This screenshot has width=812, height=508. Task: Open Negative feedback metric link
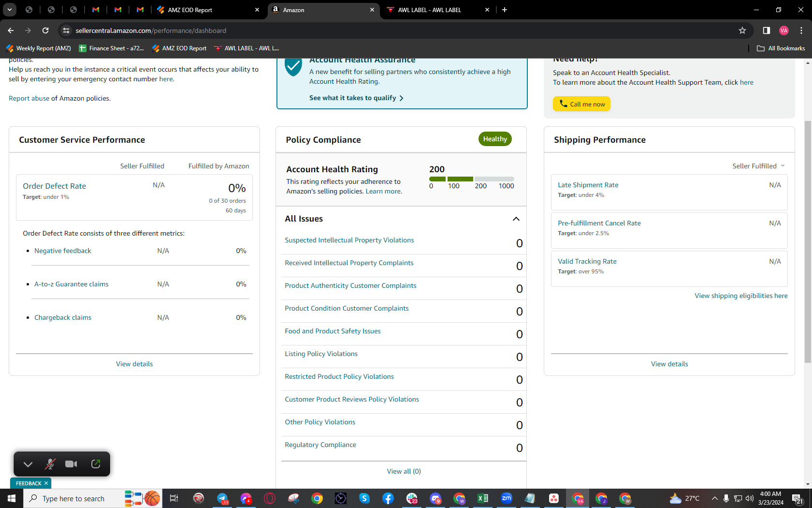[62, 251]
